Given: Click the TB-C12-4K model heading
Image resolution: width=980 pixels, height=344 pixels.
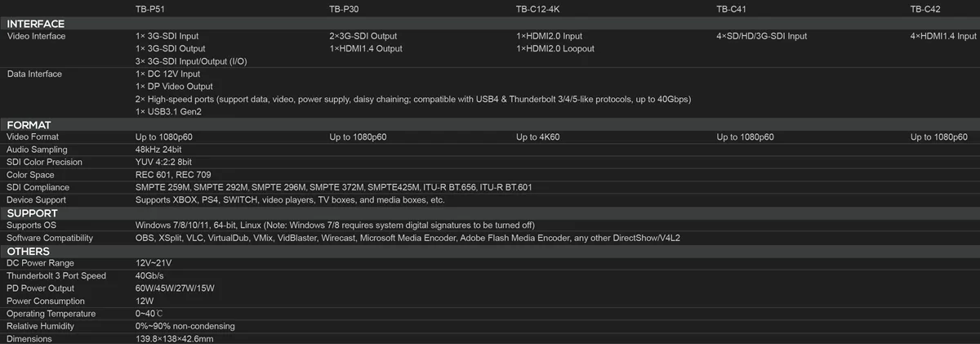Looking at the screenshot, I should (538, 9).
